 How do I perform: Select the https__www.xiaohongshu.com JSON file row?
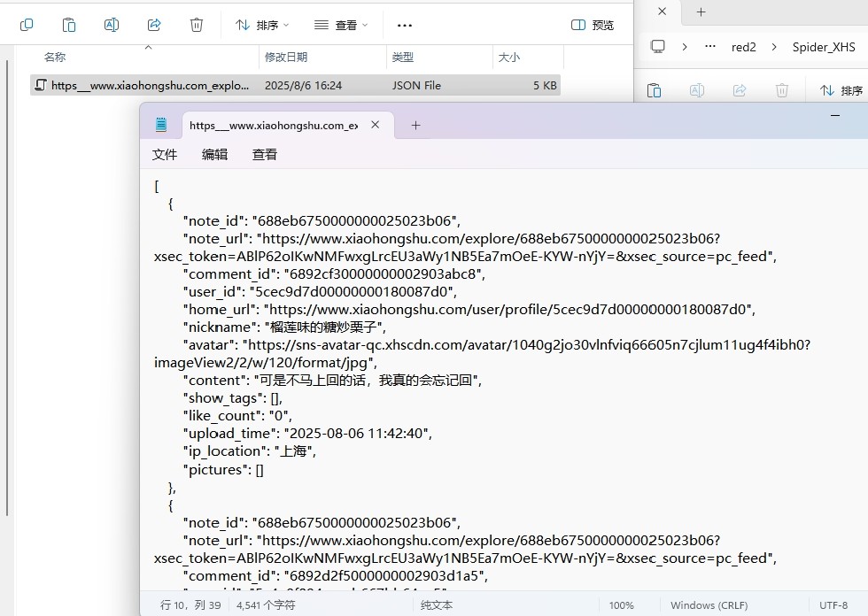click(x=295, y=85)
